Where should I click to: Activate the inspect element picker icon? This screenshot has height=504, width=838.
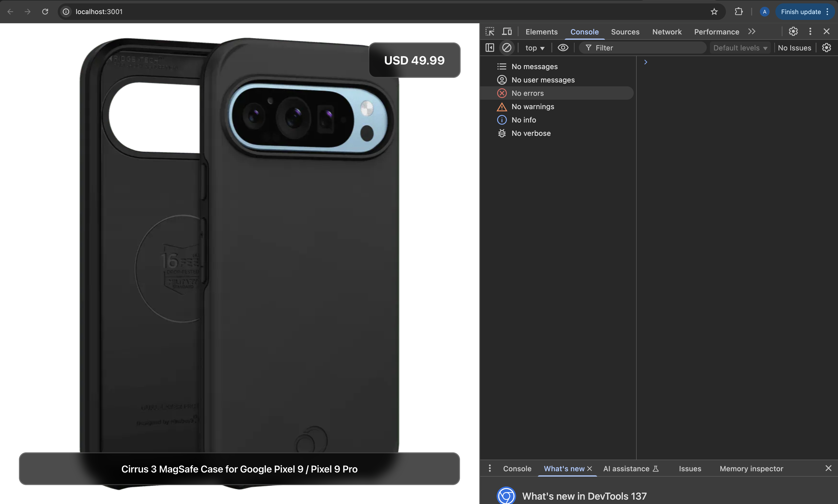[x=490, y=32]
